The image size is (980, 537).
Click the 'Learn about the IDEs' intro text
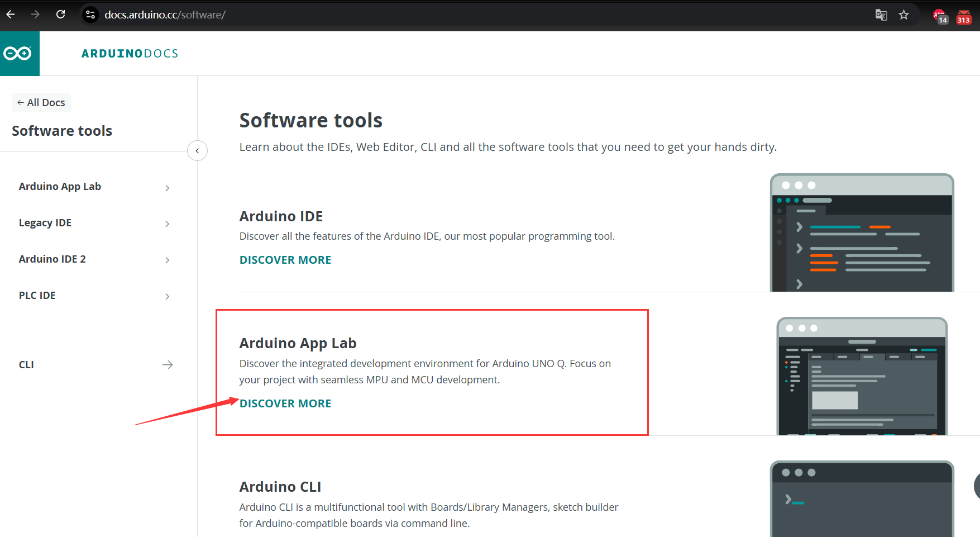(x=508, y=147)
